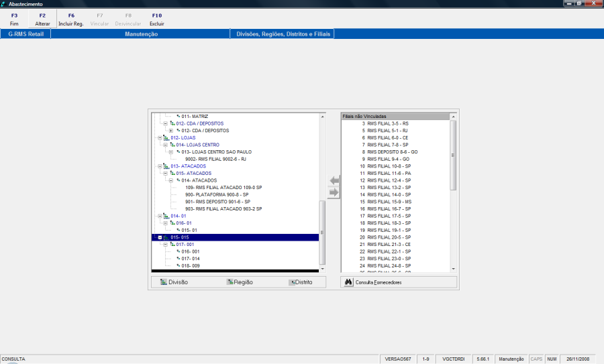Viewport: 604px width, 364px height.
Task: Select RMS FILIAL 15-9 - MS in list
Action: click(389, 202)
